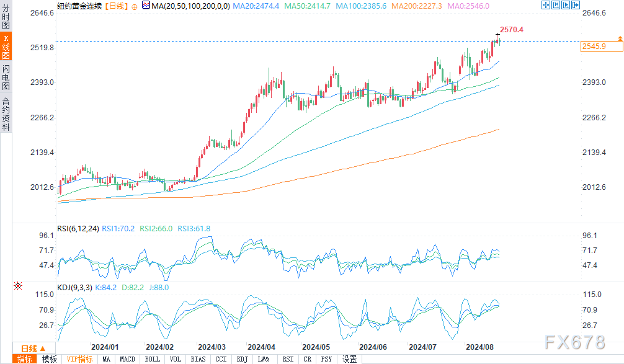Select the KDJ indicator tab
This screenshot has height=364, width=624.
[x=243, y=359]
